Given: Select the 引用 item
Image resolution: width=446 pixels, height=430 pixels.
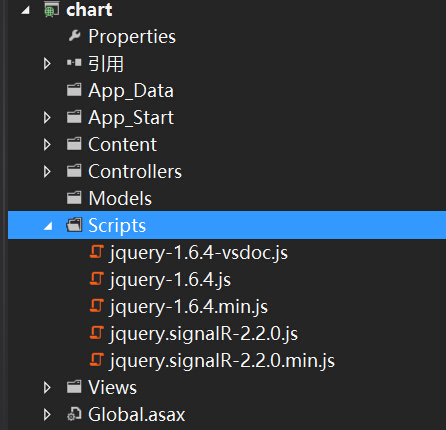Looking at the screenshot, I should 106,63.
